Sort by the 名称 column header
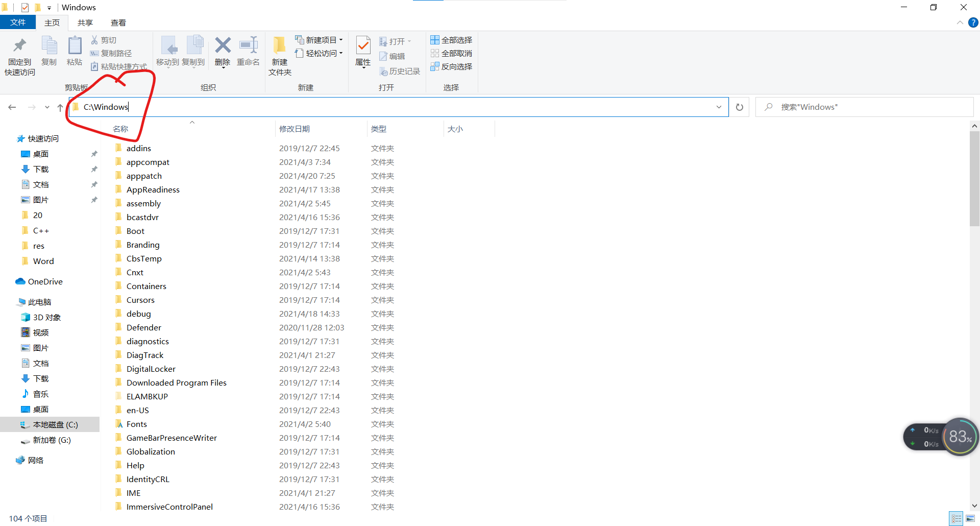The width and height of the screenshot is (980, 526). (x=120, y=129)
